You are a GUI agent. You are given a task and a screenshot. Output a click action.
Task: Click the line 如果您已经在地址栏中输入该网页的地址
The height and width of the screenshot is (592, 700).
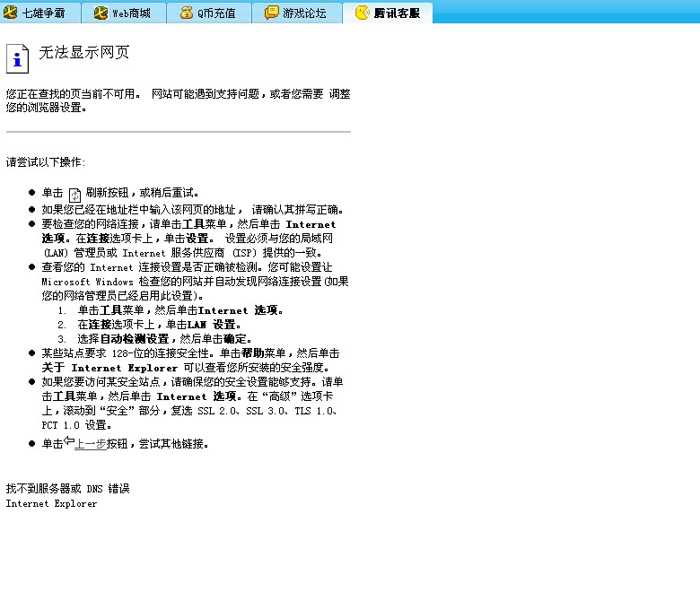[x=193, y=210]
